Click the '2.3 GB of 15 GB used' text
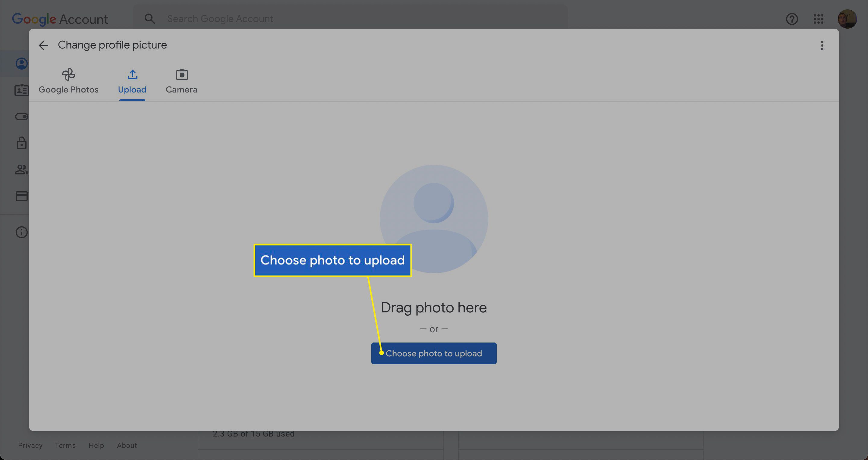Image resolution: width=868 pixels, height=460 pixels. (x=253, y=434)
